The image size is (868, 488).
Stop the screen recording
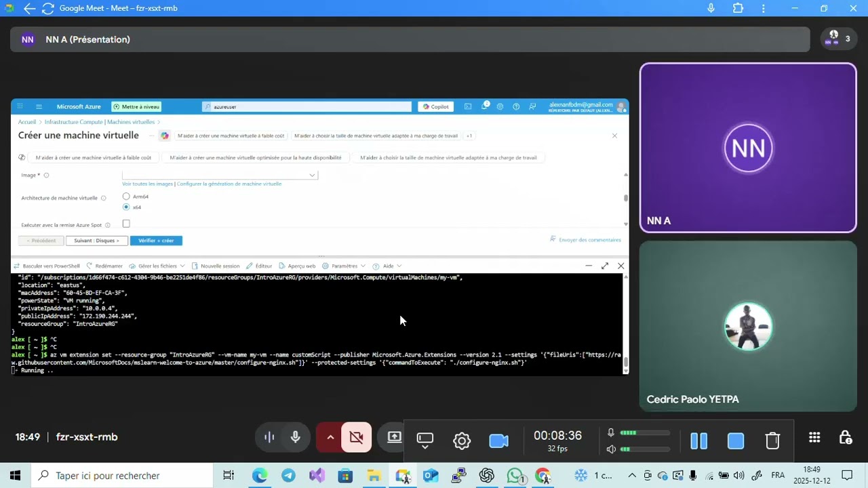[x=736, y=441]
